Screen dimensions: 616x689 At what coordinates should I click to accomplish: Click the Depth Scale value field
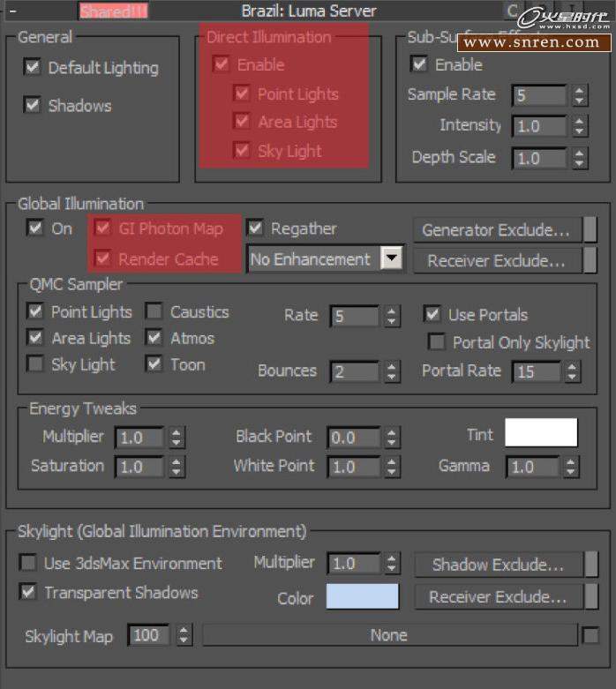540,158
